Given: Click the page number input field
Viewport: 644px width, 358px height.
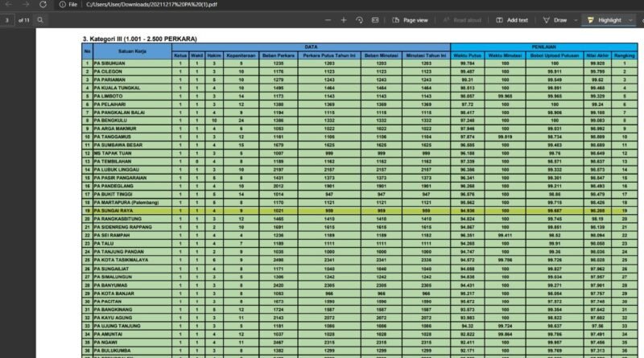Looking at the screenshot, I should [8, 19].
